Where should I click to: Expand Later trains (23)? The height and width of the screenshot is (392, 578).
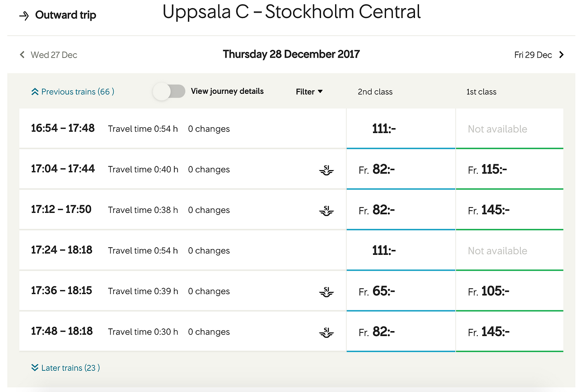pos(65,368)
